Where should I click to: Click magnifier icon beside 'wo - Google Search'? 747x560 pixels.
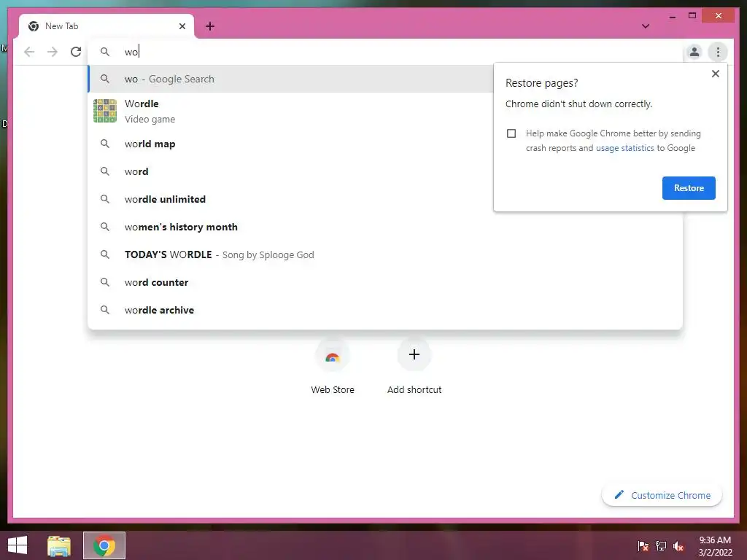click(105, 79)
